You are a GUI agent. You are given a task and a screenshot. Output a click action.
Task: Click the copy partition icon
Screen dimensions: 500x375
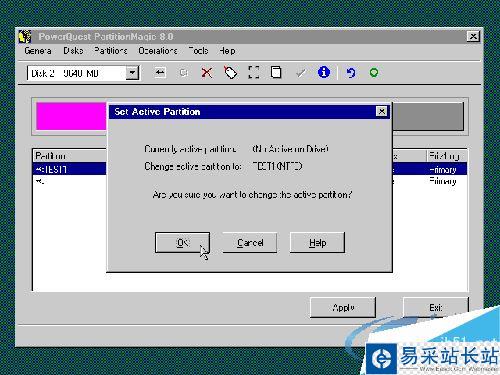pos(276,72)
